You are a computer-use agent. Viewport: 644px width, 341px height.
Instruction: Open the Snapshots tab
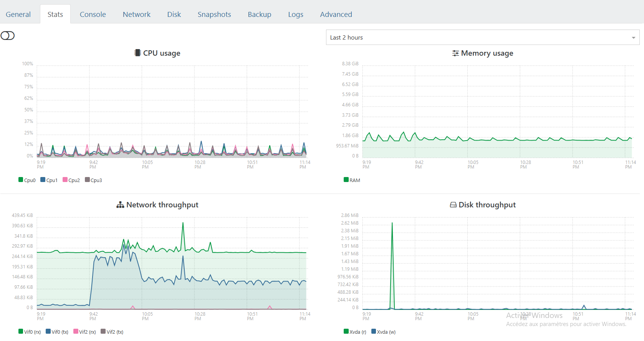pos(214,14)
